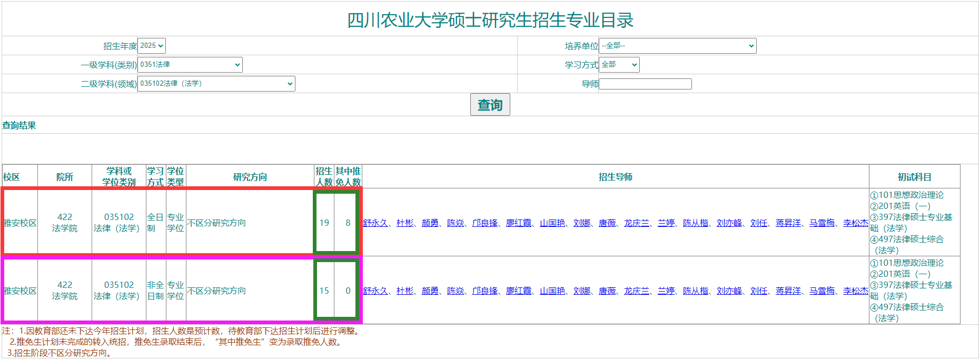Open advisor 廖红霞 in the 非全日制 row
This screenshot has height=360, width=980.
point(519,291)
